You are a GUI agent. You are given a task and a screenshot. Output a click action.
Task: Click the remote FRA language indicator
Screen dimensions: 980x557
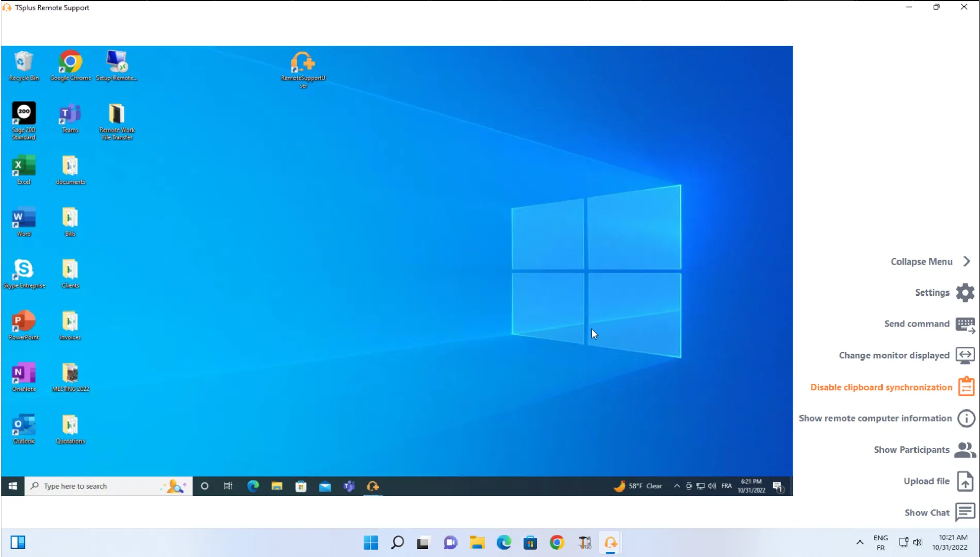(726, 486)
